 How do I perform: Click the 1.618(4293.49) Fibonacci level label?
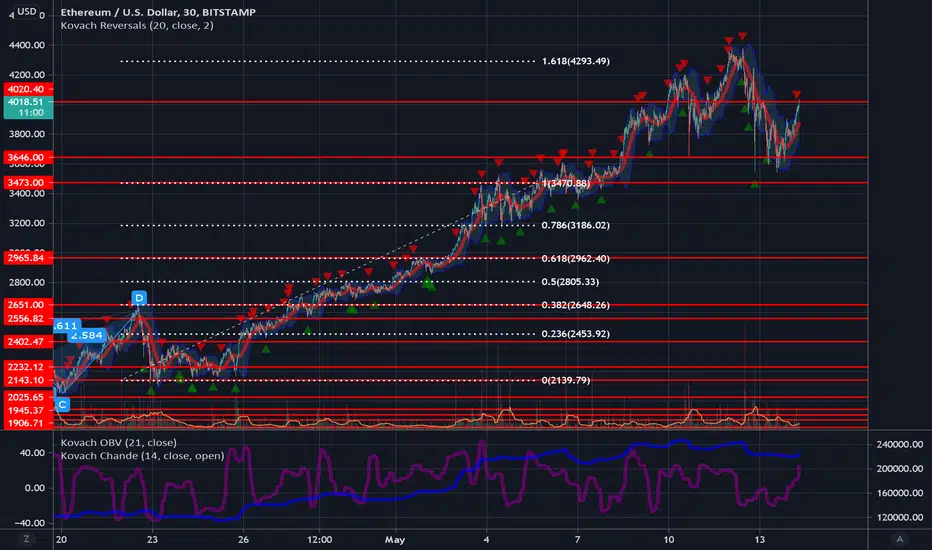575,61
